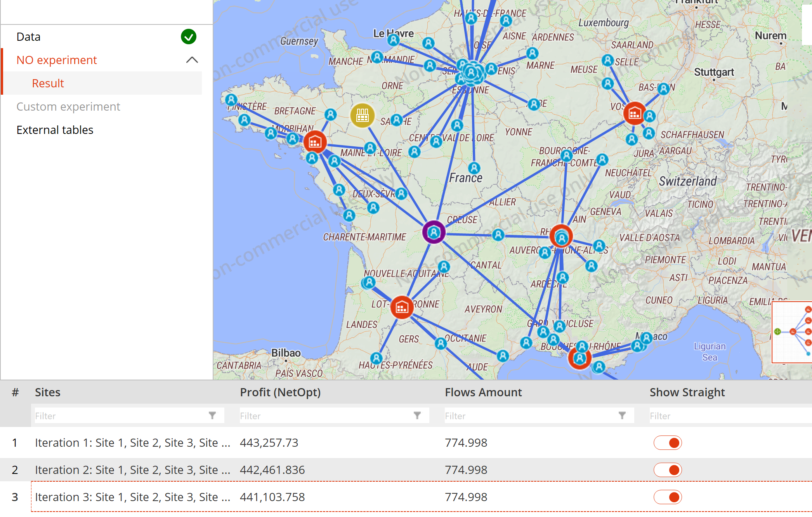Image resolution: width=812 pixels, height=517 pixels.
Task: Select the Result item under NO experiment
Action: [48, 83]
